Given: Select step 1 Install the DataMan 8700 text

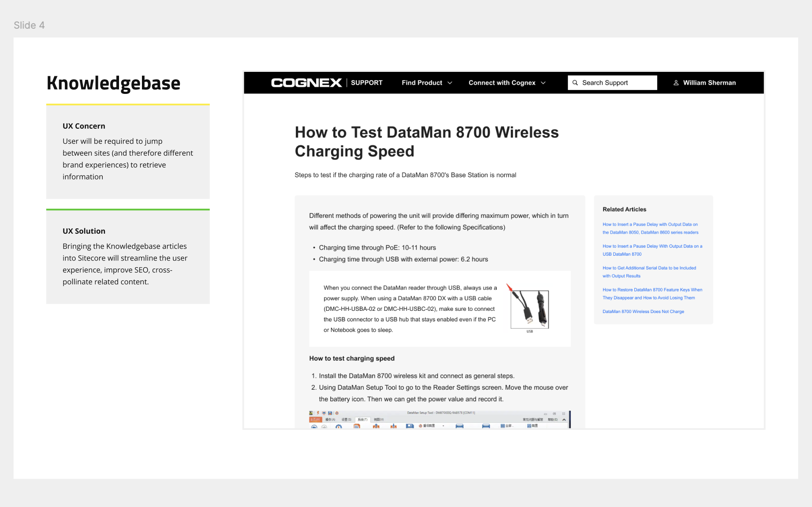Looking at the screenshot, I should (417, 376).
